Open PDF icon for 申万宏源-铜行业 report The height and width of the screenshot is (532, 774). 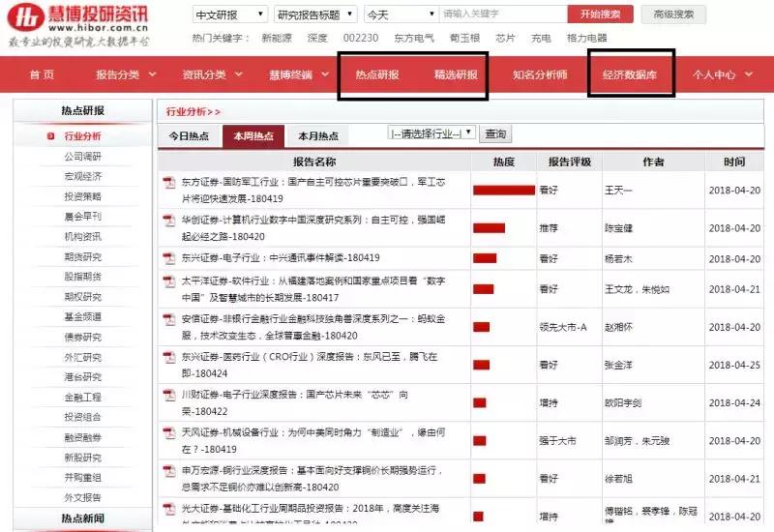tap(169, 471)
